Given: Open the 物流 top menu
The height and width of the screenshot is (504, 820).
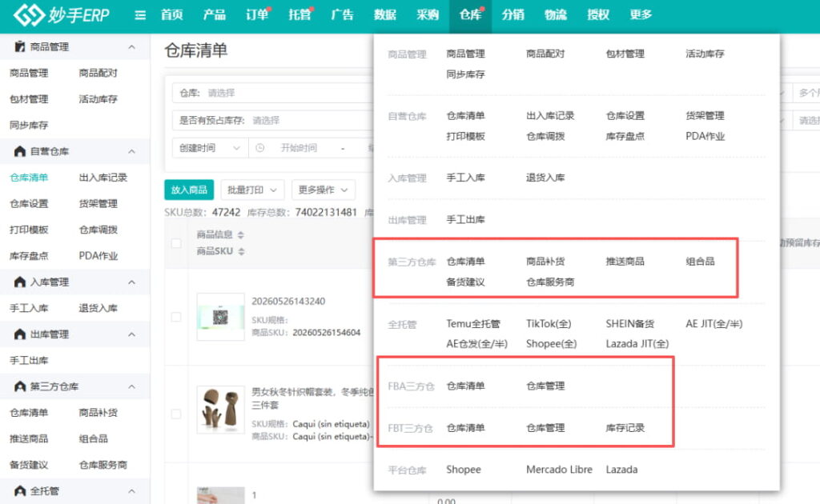Looking at the screenshot, I should (x=556, y=14).
